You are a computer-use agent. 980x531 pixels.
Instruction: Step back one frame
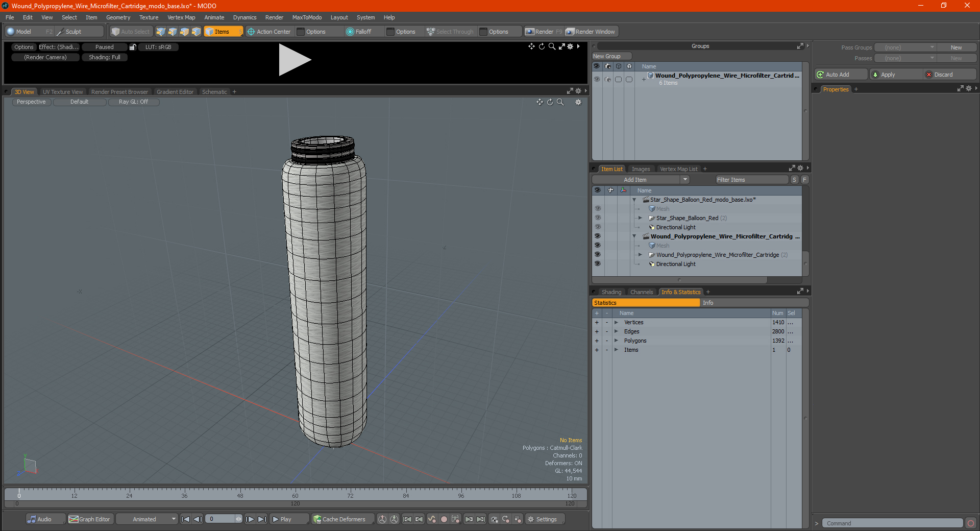coord(198,519)
